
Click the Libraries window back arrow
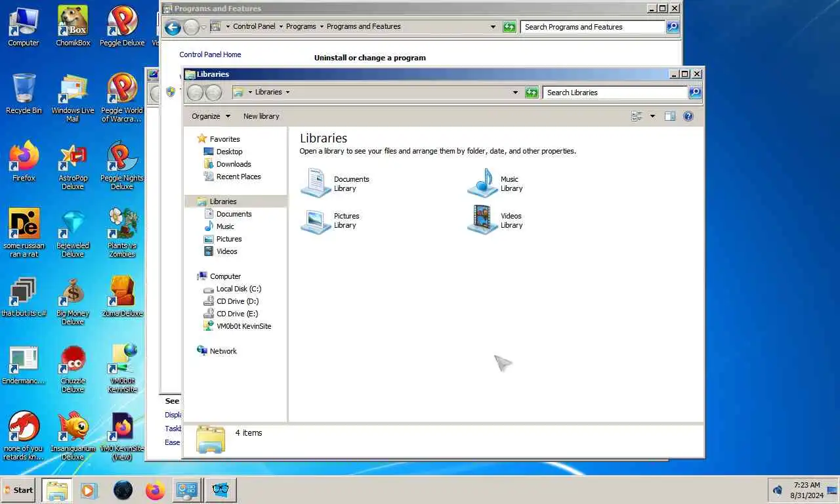click(195, 93)
